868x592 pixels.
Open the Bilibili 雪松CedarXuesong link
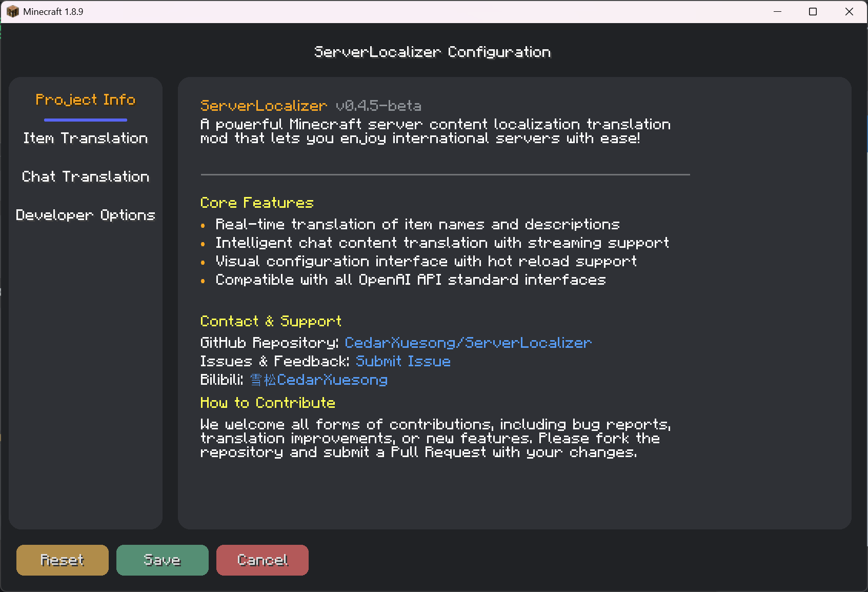coord(319,380)
